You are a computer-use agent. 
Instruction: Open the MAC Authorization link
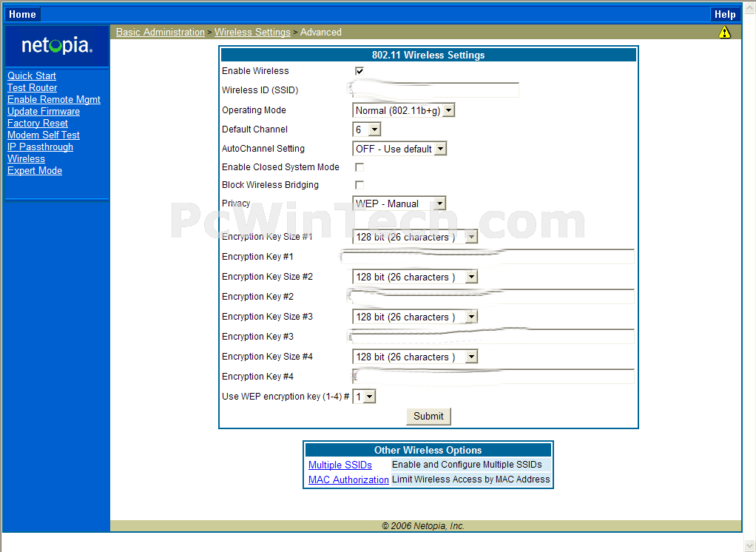pos(348,479)
